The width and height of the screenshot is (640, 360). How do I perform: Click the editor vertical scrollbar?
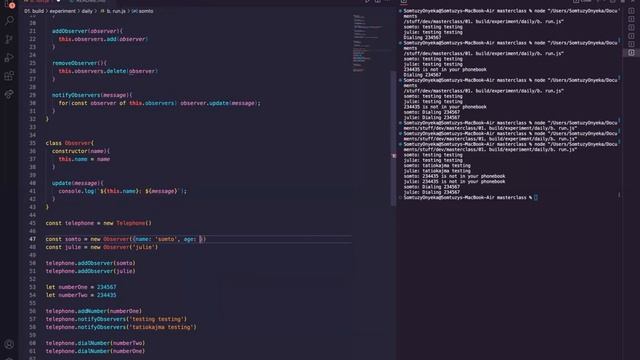click(x=393, y=139)
